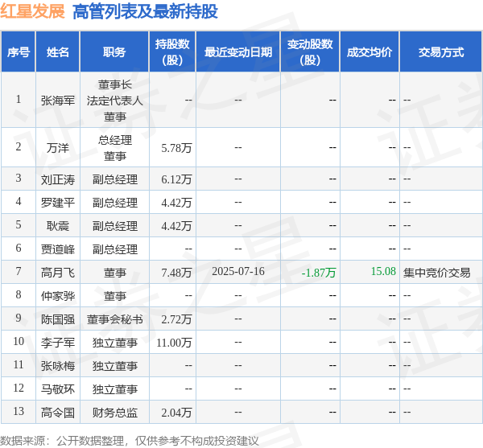Click the date 2025-07-16
The image size is (483, 448).
pyautogui.click(x=238, y=271)
